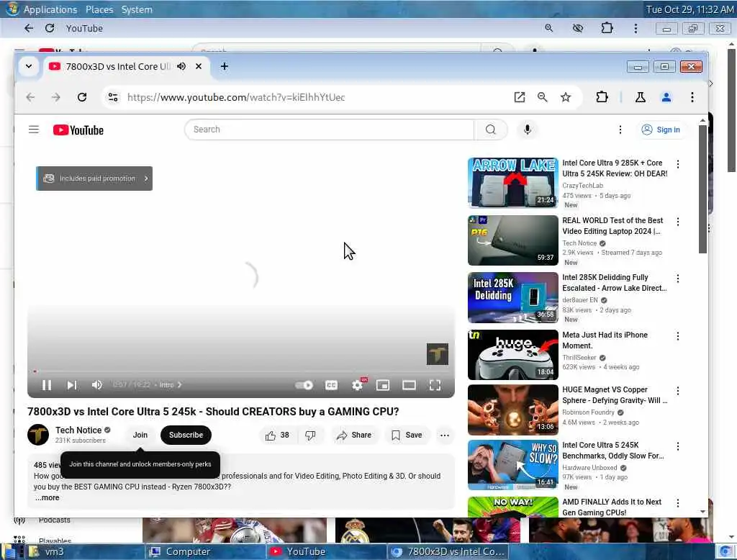Open 'Meta Just Had its iPhone Moment' title

pyautogui.click(x=605, y=340)
